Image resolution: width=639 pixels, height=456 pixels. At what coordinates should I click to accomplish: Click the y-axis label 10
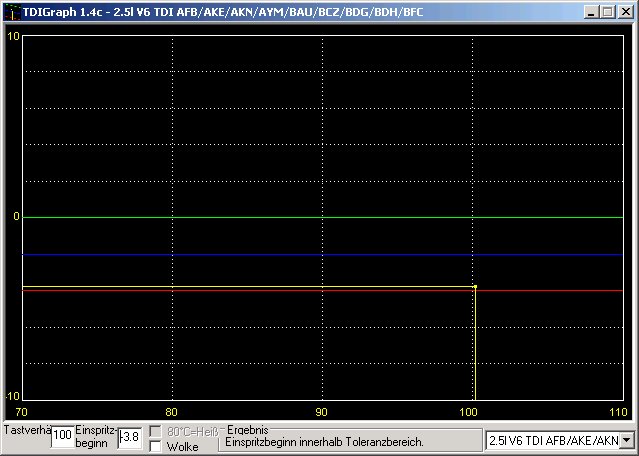(x=13, y=36)
